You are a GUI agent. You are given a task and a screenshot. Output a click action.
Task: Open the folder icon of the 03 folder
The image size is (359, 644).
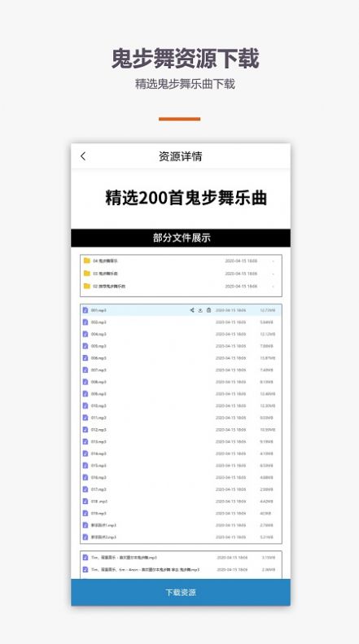point(86,274)
